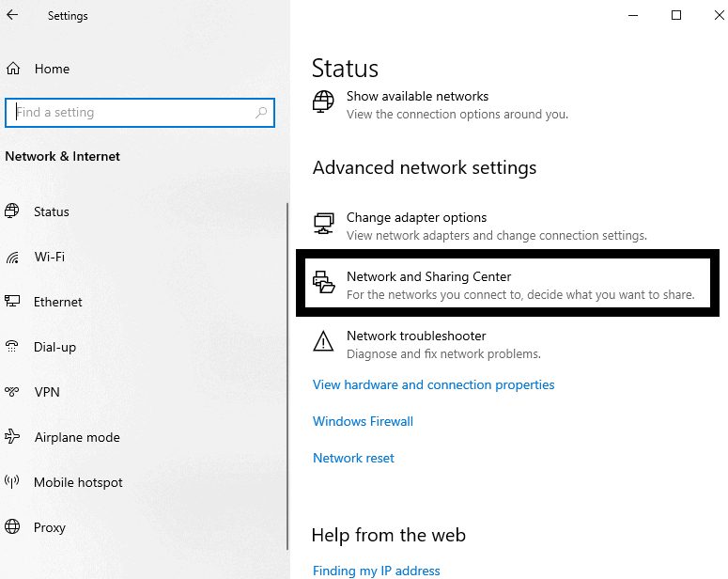Image resolution: width=728 pixels, height=579 pixels.
Task: Click the Network reset link
Action: (x=353, y=458)
